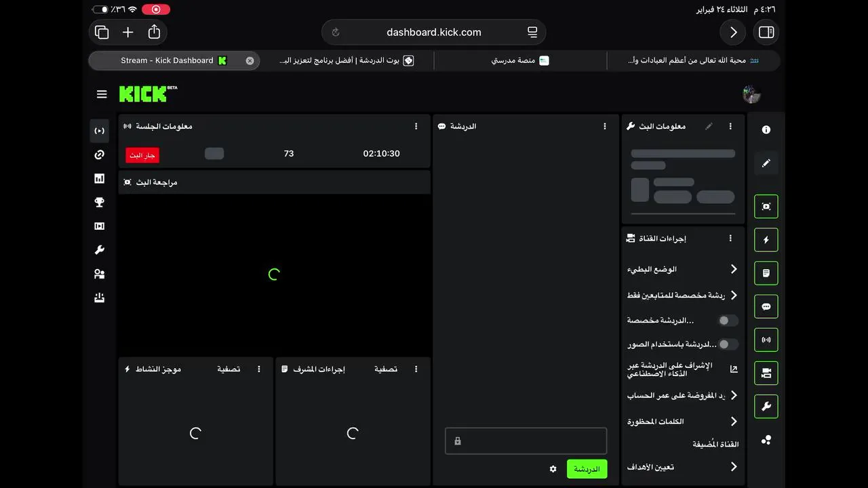Screen dimensions: 868x488
Task: Open AI chat moderation external link icon
Action: click(734, 369)
